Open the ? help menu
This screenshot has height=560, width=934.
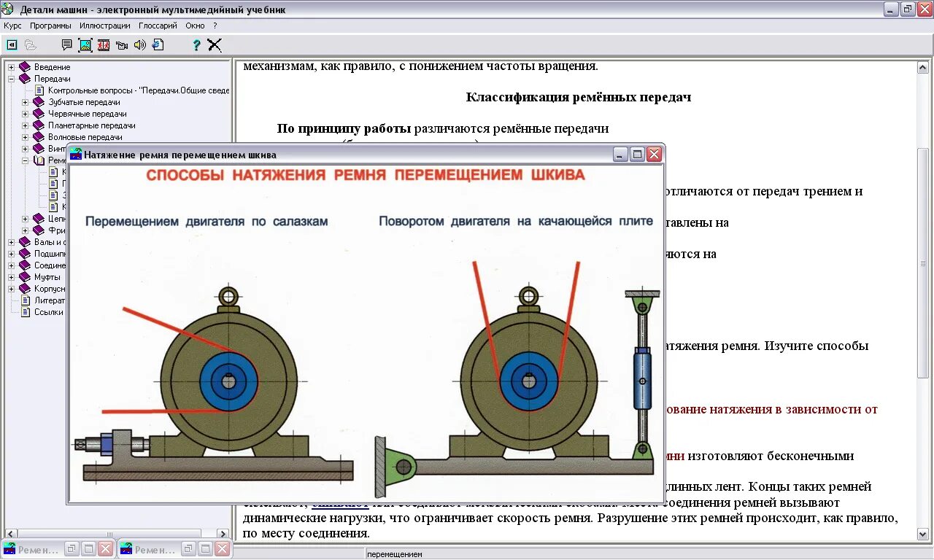click(x=215, y=26)
